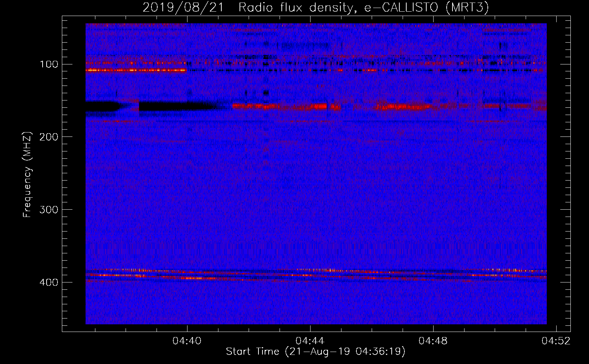The width and height of the screenshot is (589, 364).
Task: Click the '04:48' time axis label
Action: [x=433, y=341]
